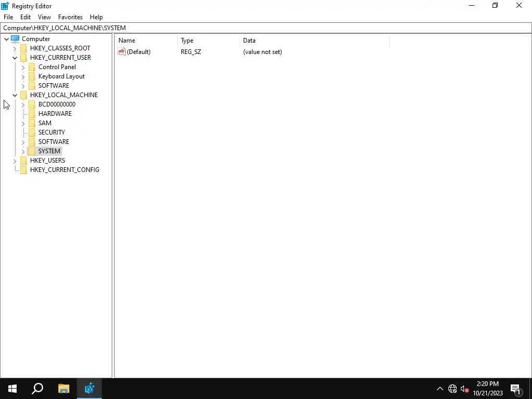Expand SOFTWARE under HKEY_CURRENT_USER
The image size is (532, 399).
point(23,86)
